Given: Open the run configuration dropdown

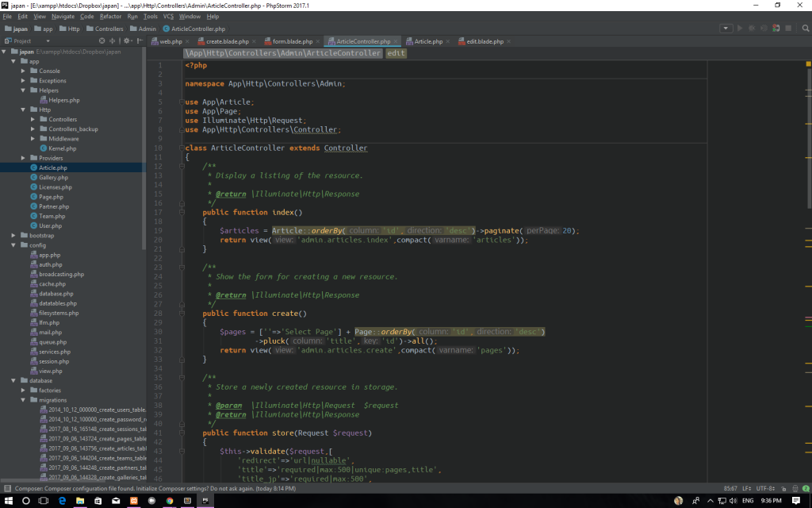Looking at the screenshot, I should coord(725,29).
